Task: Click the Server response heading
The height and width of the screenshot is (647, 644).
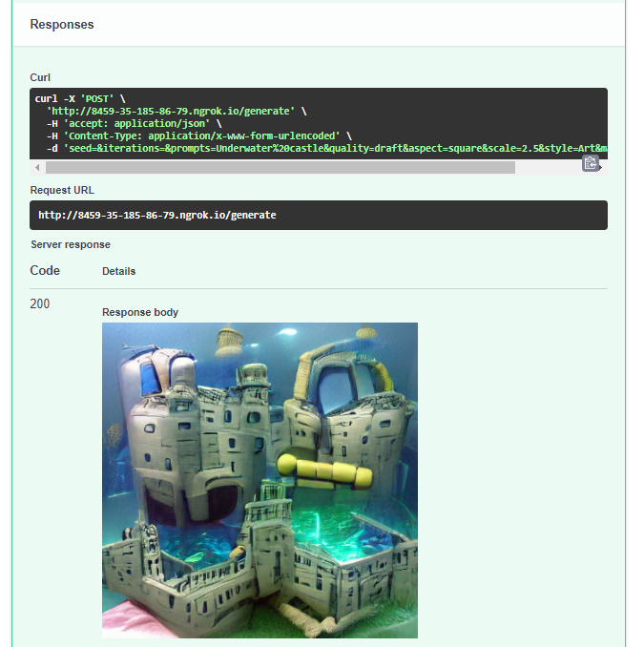Action: pyautogui.click(x=71, y=244)
